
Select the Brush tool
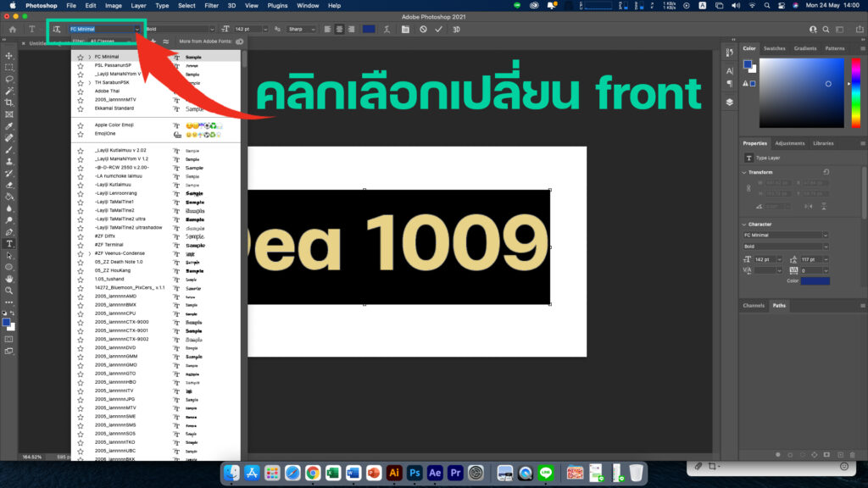tap(9, 149)
